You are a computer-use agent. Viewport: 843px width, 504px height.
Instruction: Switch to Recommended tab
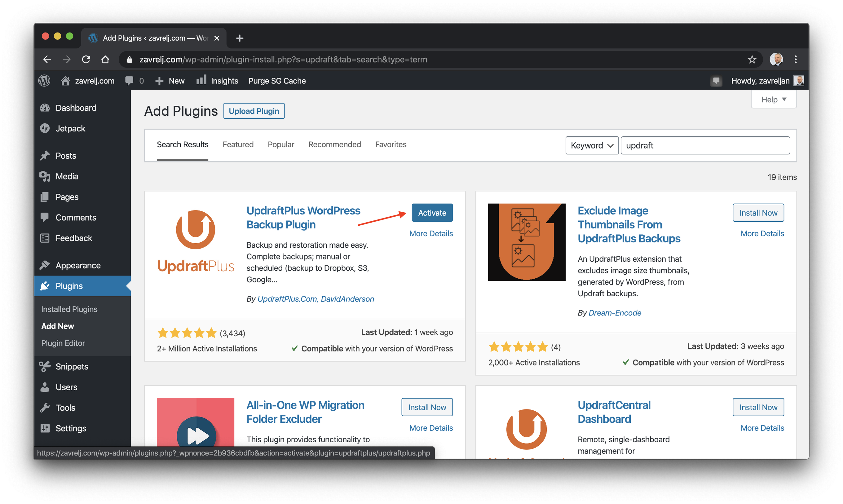(334, 144)
